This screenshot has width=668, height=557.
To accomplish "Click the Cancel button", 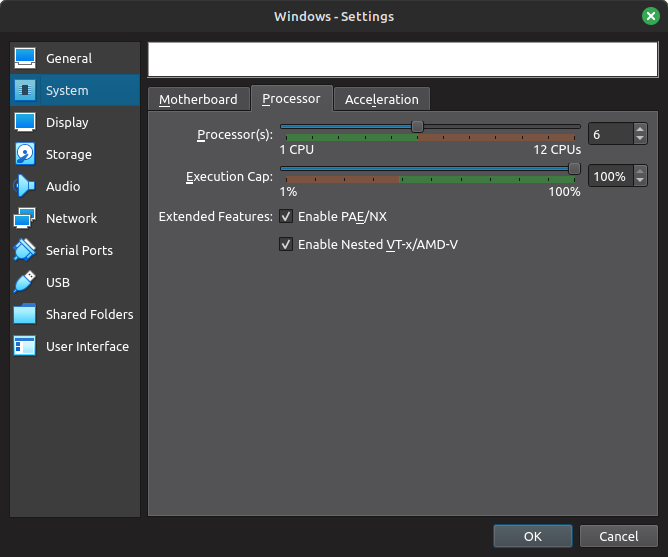I will [618, 537].
